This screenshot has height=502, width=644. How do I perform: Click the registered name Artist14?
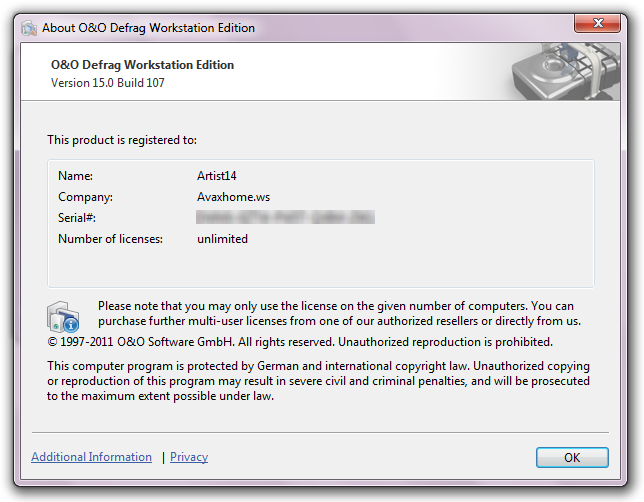point(217,175)
